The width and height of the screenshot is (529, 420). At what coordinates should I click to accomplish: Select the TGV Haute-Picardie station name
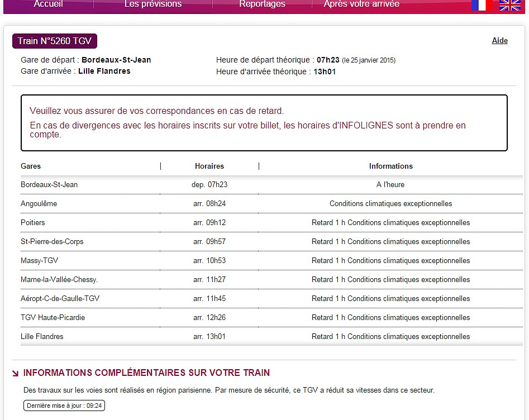(53, 317)
